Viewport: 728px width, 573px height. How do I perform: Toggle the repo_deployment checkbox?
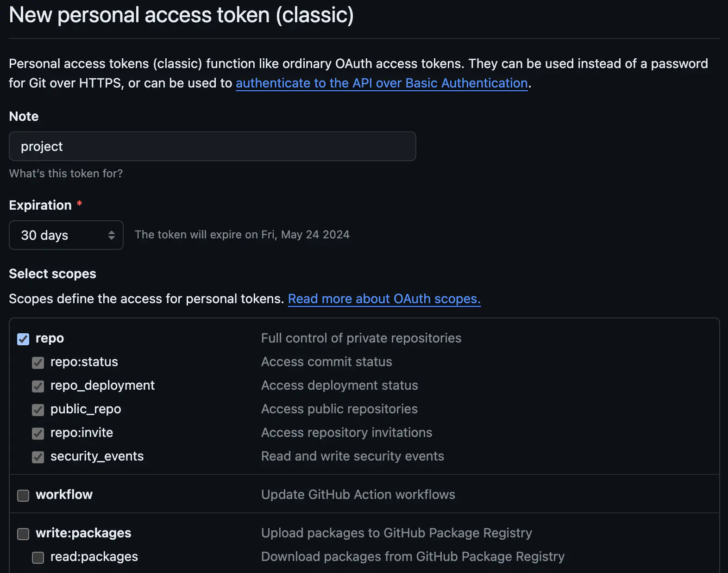[38, 386]
